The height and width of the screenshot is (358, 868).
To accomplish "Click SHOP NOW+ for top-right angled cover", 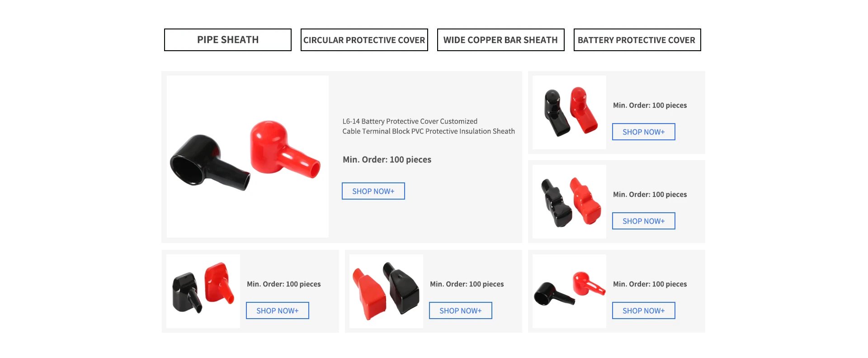I will tap(644, 132).
